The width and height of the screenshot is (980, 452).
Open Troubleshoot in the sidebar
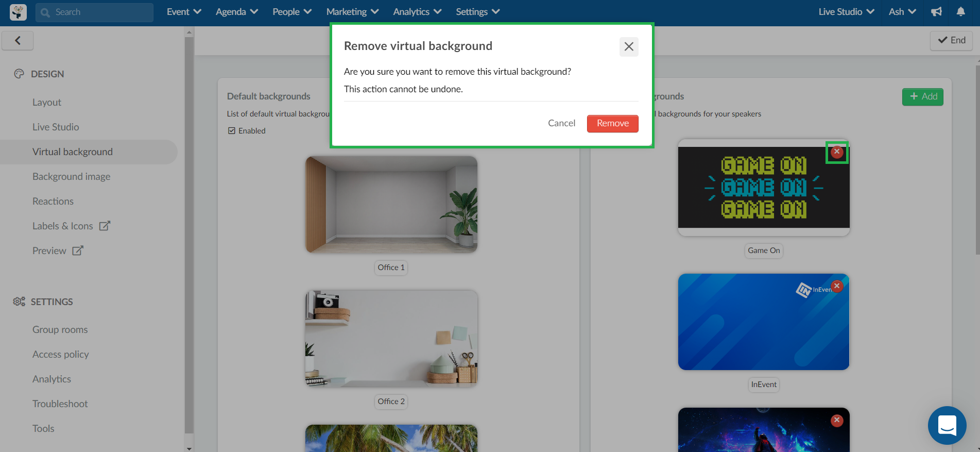pos(60,404)
